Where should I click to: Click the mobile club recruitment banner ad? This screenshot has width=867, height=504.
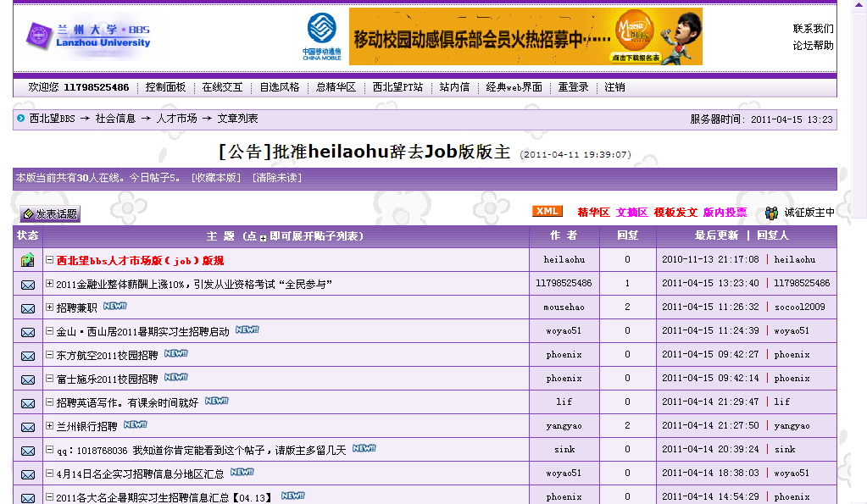tap(525, 37)
